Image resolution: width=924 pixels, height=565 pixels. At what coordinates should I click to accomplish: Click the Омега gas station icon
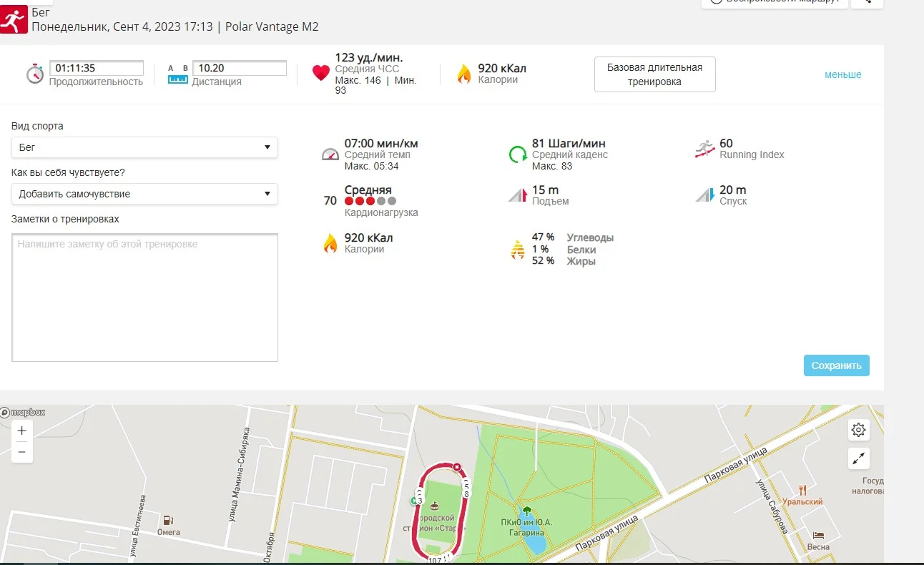(168, 521)
